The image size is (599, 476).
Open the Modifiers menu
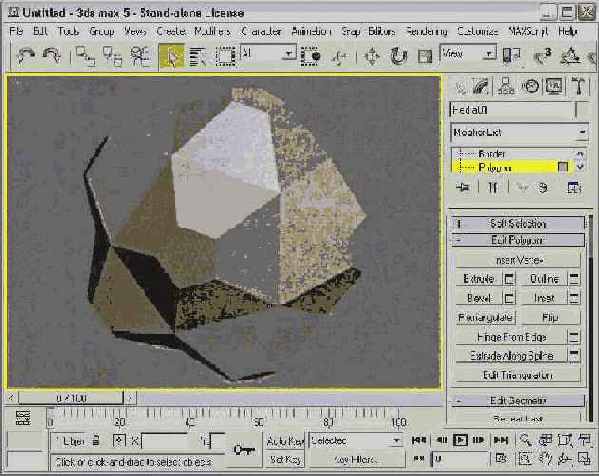(x=212, y=31)
